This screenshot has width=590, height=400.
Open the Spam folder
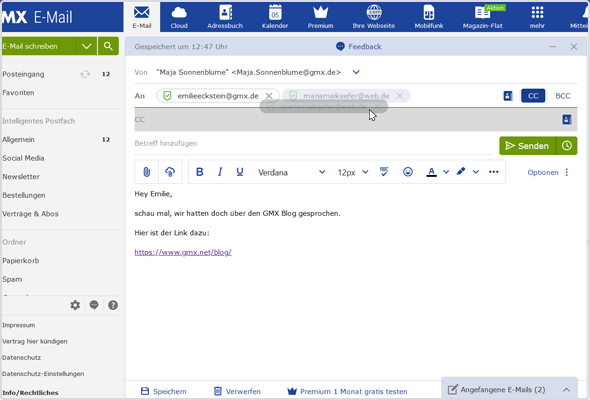coord(12,279)
